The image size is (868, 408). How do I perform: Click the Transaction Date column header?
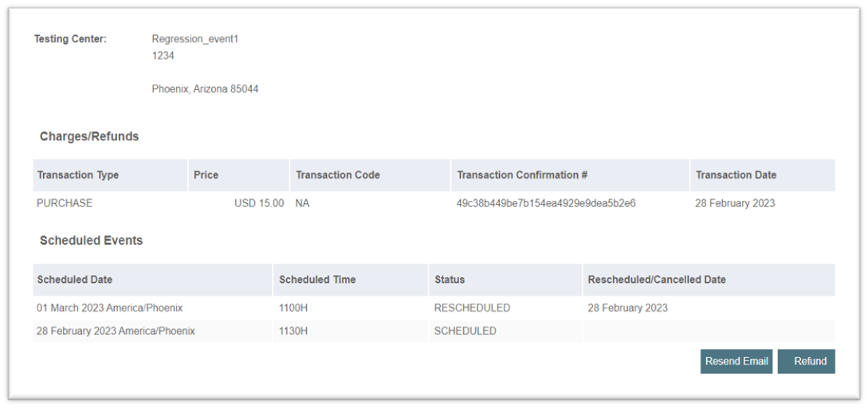736,175
